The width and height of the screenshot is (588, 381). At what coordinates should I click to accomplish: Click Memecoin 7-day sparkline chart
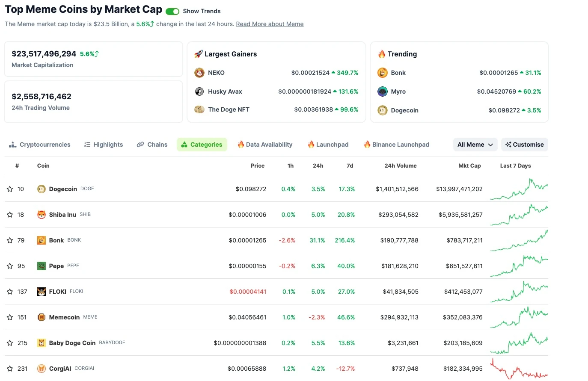(x=519, y=317)
